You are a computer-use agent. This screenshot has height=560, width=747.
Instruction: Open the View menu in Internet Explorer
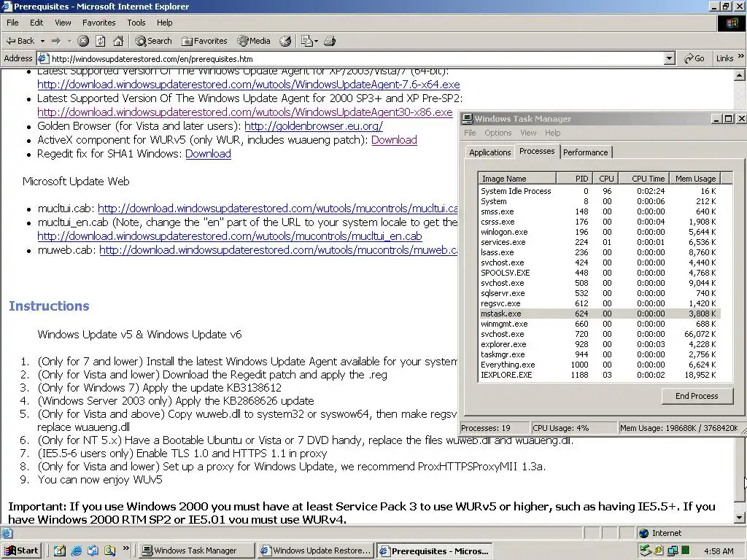(x=63, y=23)
